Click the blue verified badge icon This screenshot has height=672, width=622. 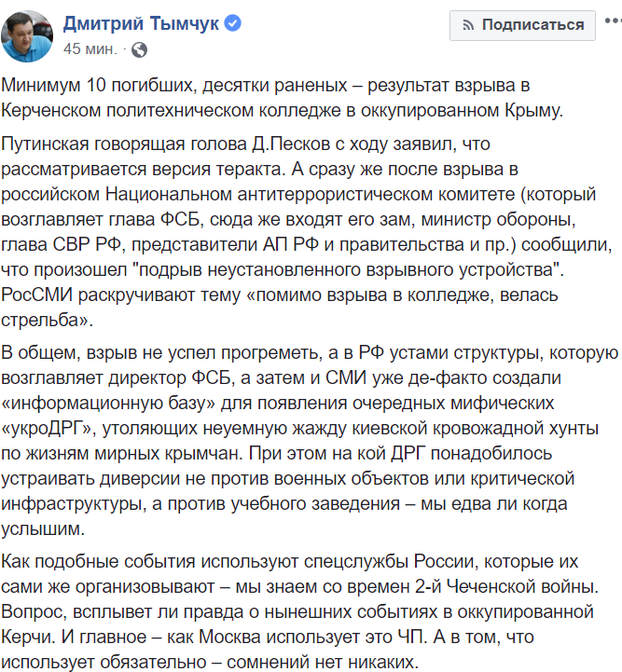point(233,23)
